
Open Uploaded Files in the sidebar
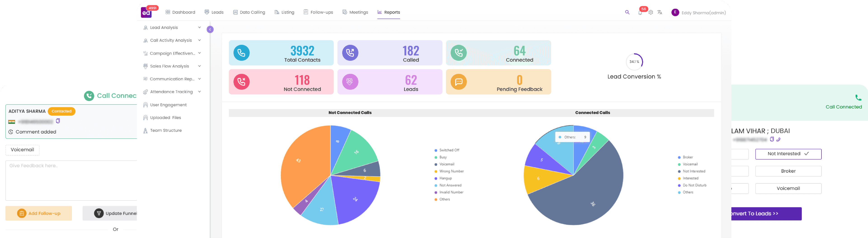[x=165, y=117]
